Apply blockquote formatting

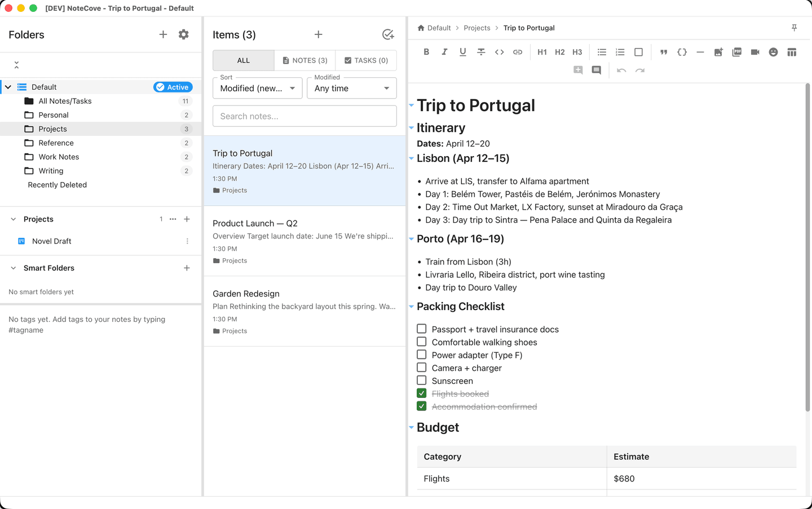(x=664, y=52)
